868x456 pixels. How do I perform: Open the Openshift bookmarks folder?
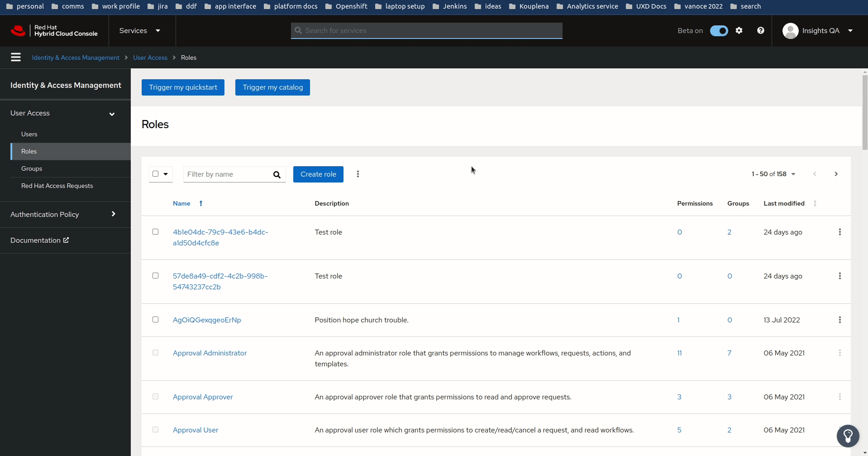[x=346, y=6]
